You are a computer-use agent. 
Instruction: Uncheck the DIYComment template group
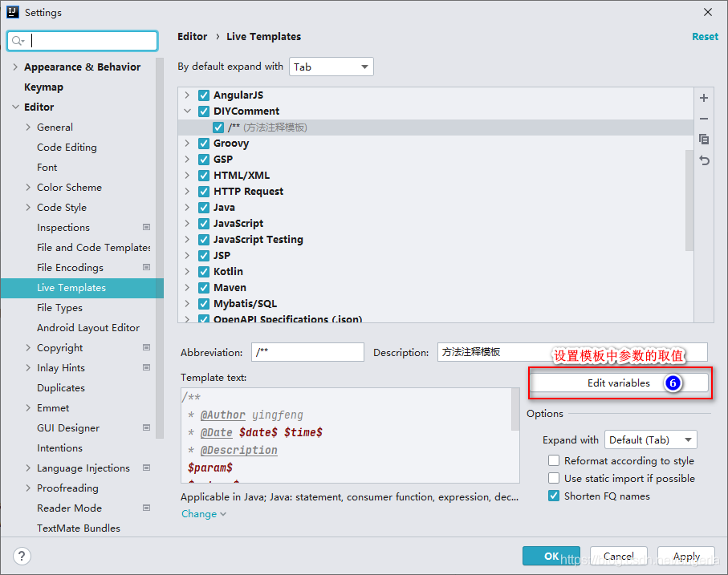[x=203, y=111]
